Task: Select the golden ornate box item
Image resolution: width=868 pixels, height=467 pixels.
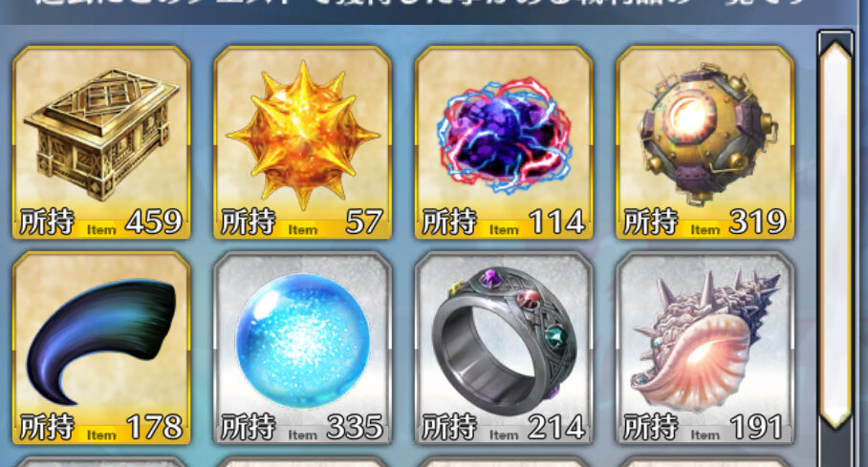Action: coord(101,142)
